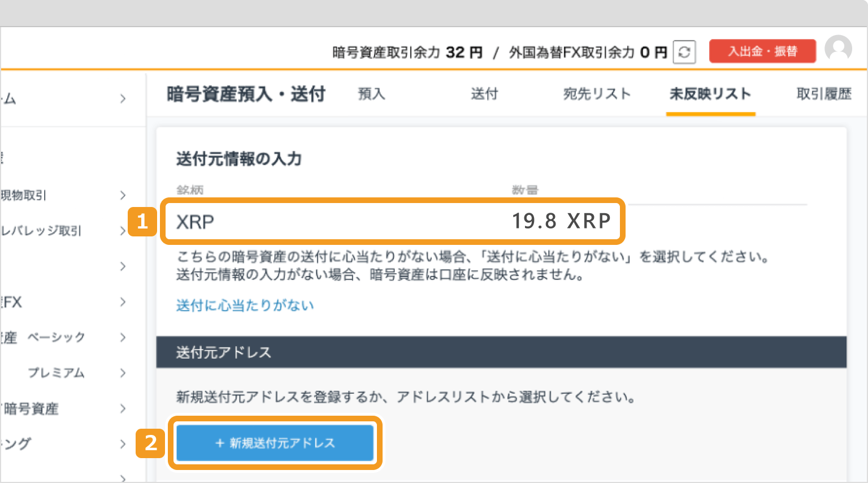Expand the topmost sidebar menu chevron
Screen dimensions: 868x483
tap(123, 98)
